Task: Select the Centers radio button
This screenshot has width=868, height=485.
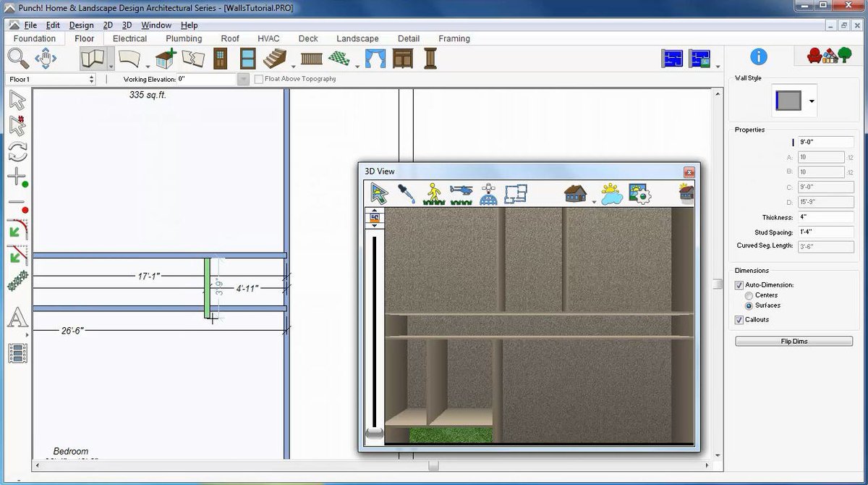Action: pos(748,295)
